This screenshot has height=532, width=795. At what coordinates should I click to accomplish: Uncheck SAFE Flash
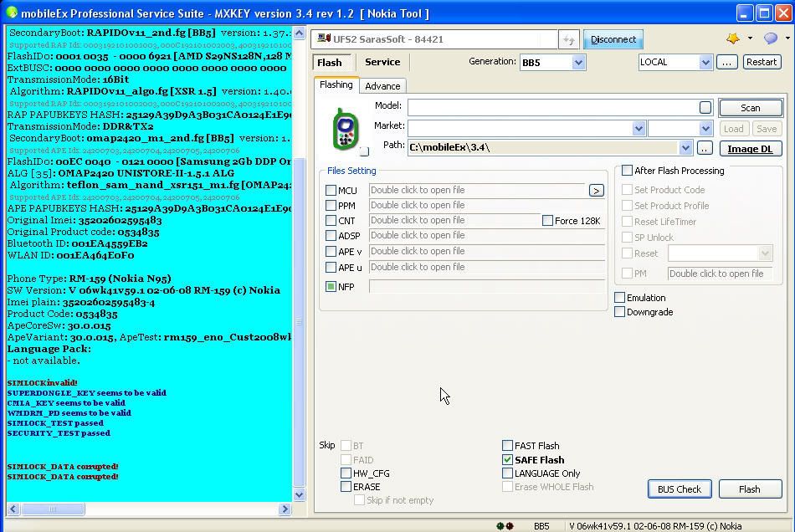(507, 459)
